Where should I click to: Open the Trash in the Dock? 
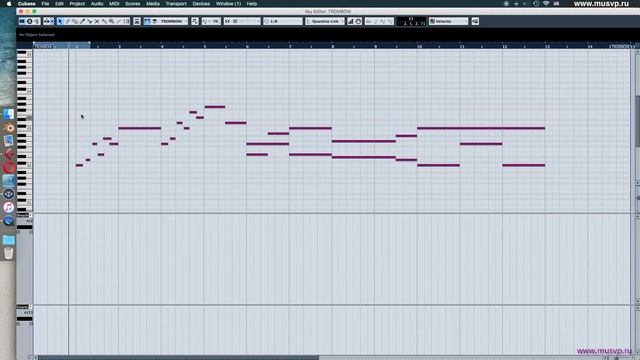(9, 253)
